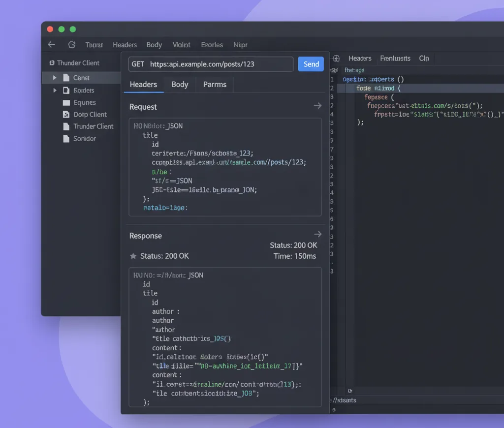Open the Violnt menu item
The image size is (504, 428).
tap(182, 45)
